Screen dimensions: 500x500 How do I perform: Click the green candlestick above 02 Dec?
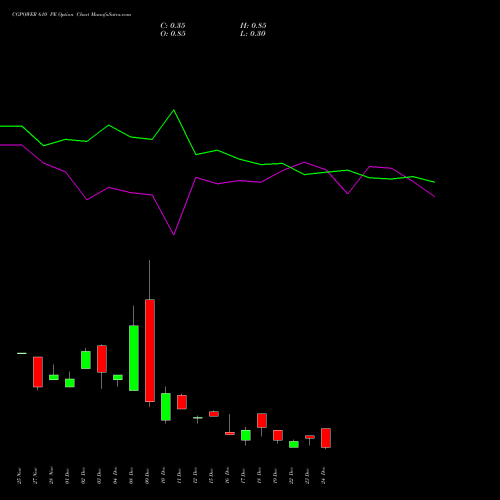click(86, 360)
